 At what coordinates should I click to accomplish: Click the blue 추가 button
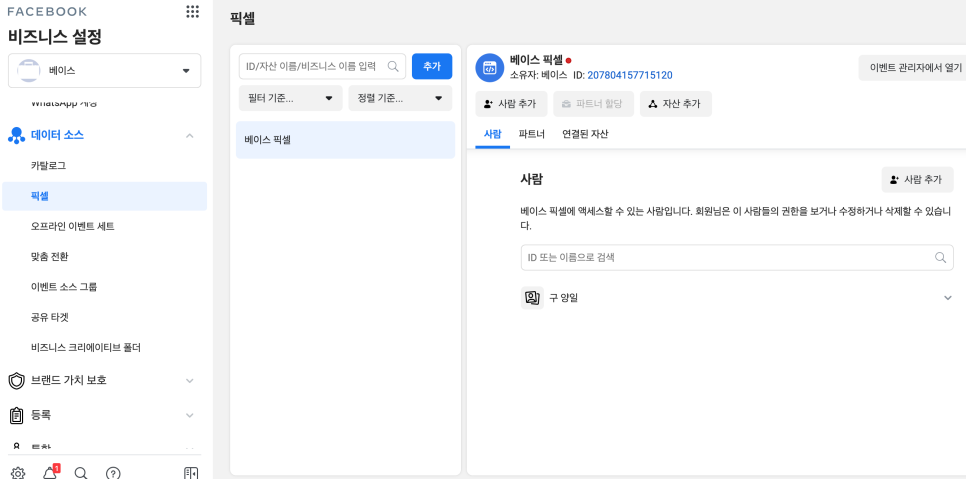click(432, 66)
